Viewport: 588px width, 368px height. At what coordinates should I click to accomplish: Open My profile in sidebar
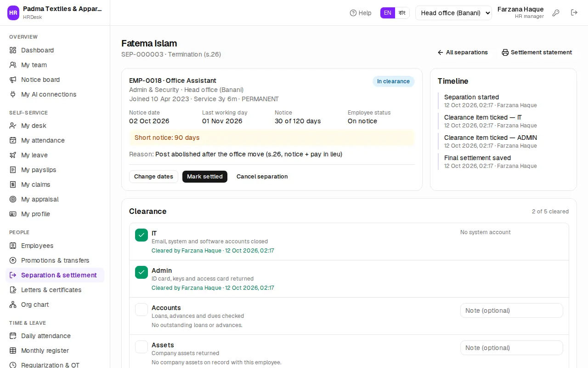(55, 214)
